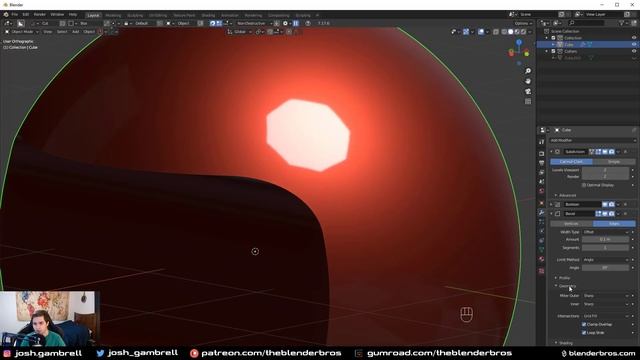Open the Intersections dropdown
This screenshot has height=360, width=640.
tap(606, 316)
